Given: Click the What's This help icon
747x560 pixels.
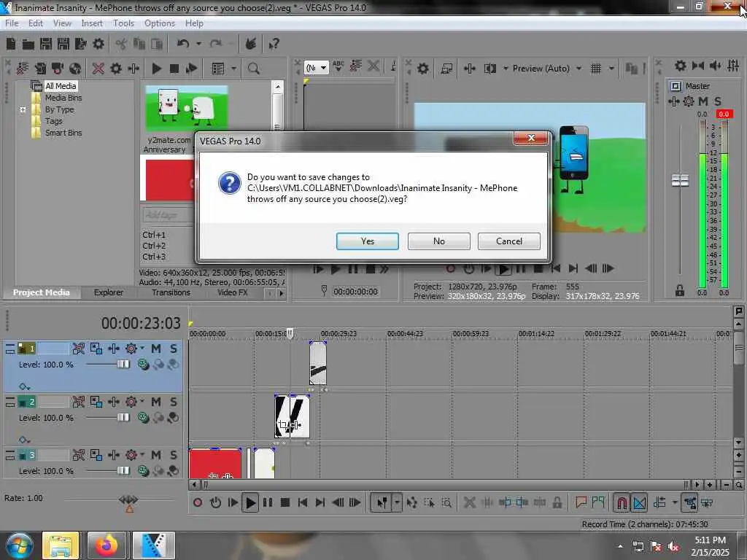Looking at the screenshot, I should [274, 44].
